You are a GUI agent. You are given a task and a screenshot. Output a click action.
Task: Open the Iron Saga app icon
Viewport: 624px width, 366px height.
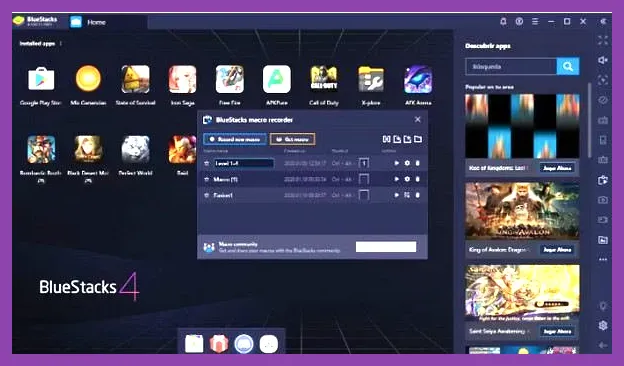182,79
